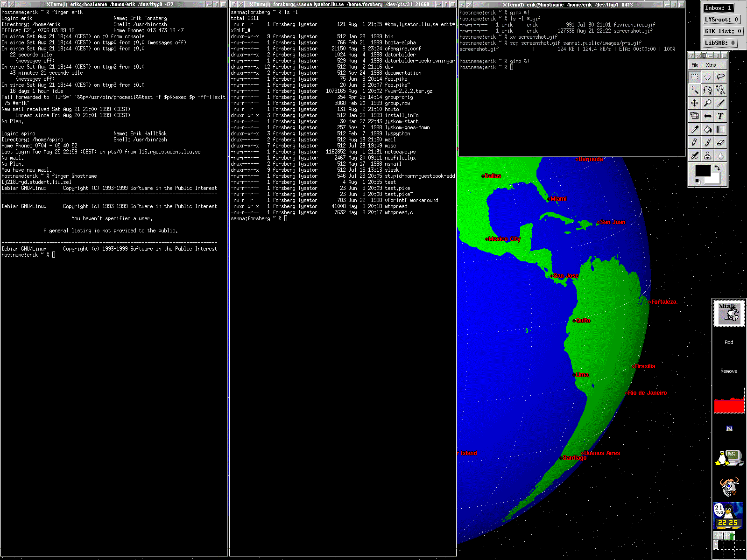Select the Ellipse Select tool
The width and height of the screenshot is (747, 560).
click(708, 77)
